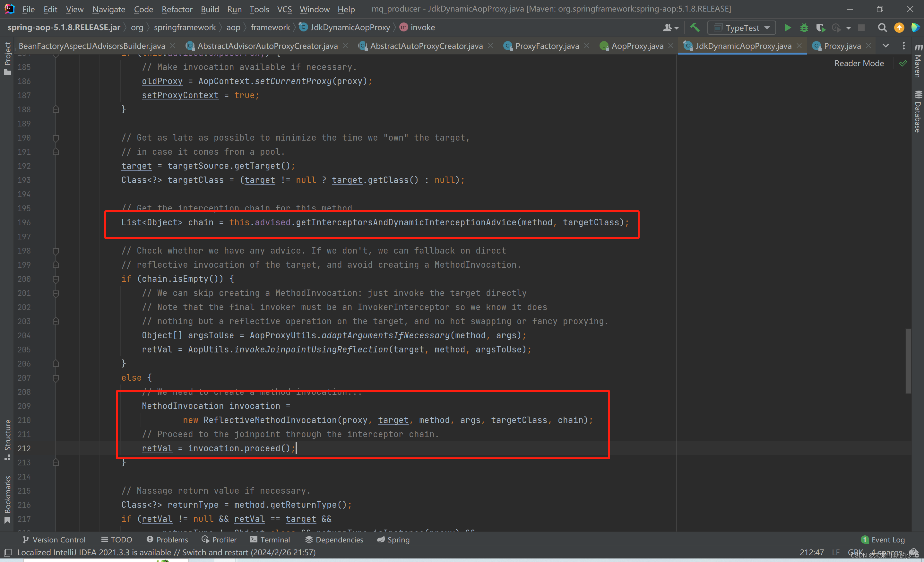This screenshot has width=924, height=562.
Task: Open the Database tool window
Action: (x=918, y=112)
